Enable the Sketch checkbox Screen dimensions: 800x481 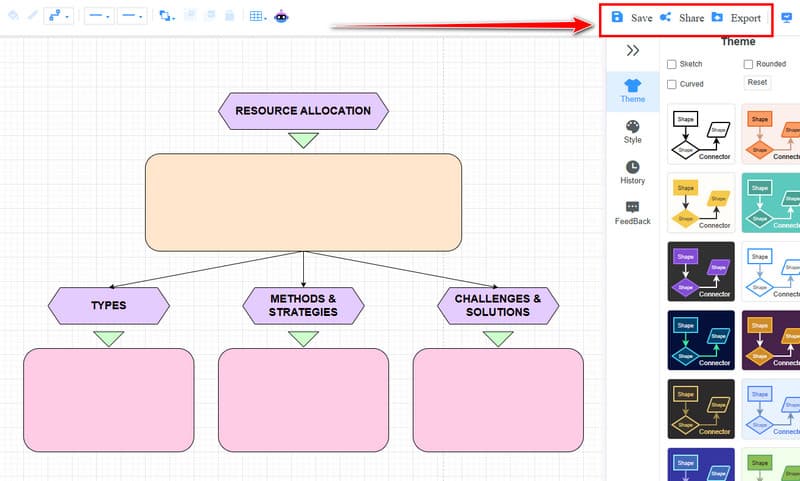(671, 64)
